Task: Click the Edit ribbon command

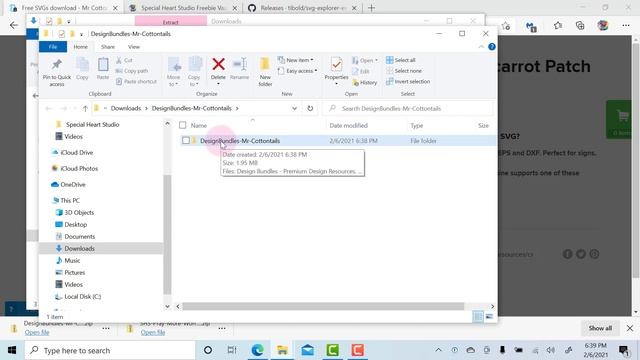Action: [x=361, y=71]
